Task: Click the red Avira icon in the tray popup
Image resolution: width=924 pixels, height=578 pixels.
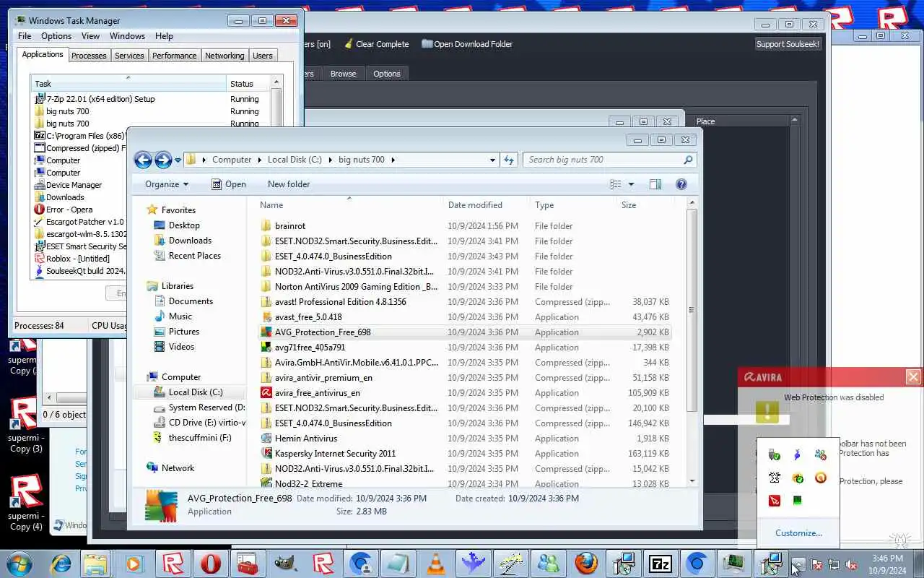Action: (x=775, y=500)
